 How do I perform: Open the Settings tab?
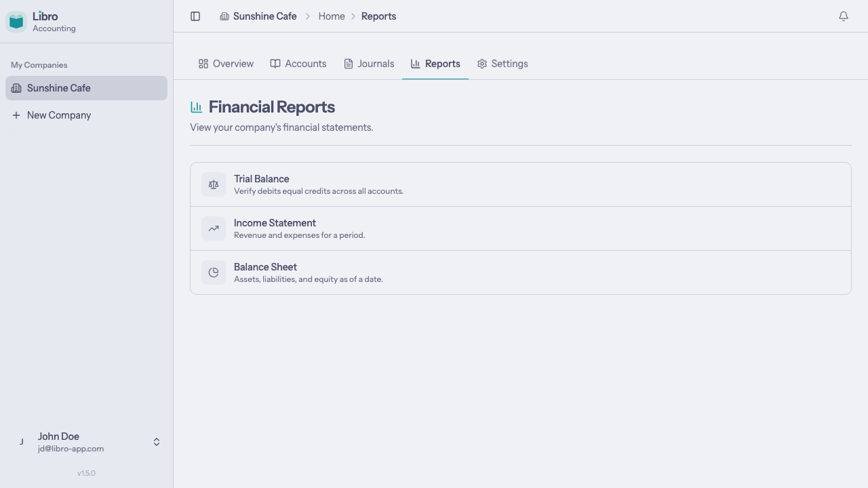502,63
